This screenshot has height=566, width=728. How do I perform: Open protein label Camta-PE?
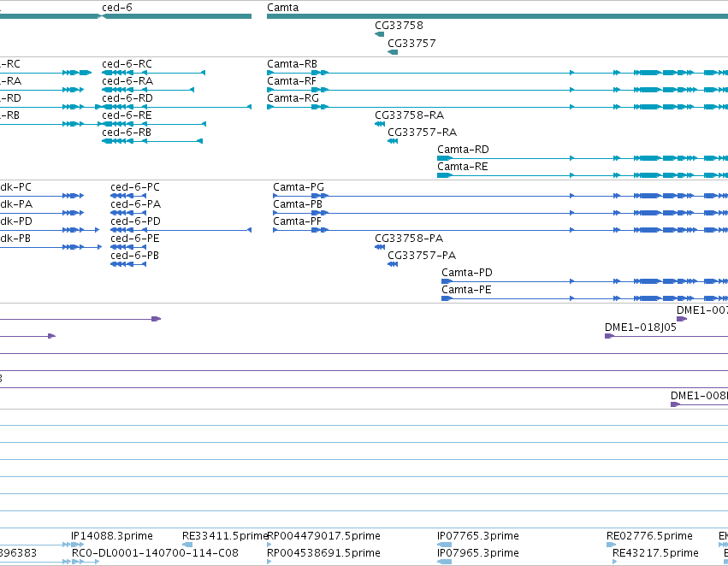[466, 291]
